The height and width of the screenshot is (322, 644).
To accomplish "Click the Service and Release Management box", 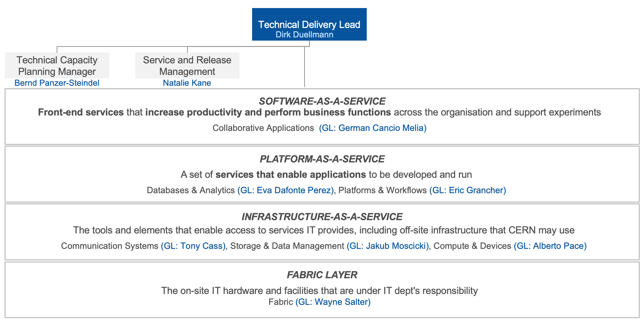I will 187,65.
